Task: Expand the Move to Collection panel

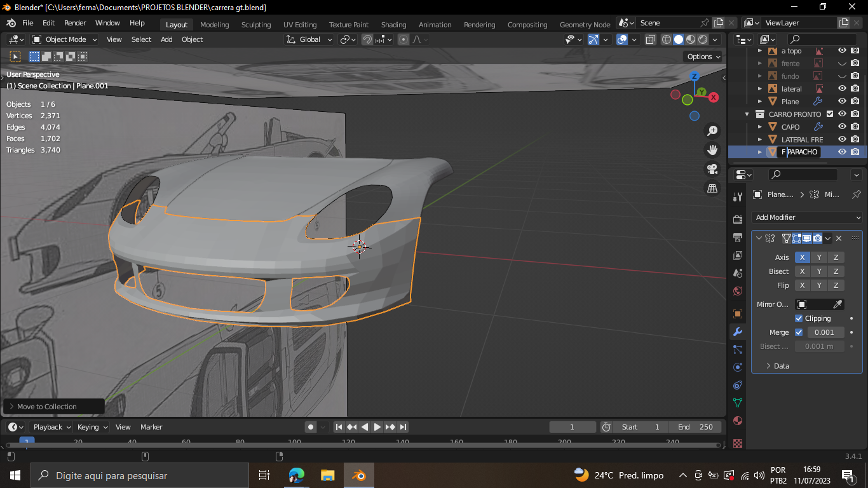Action: click(x=46, y=407)
